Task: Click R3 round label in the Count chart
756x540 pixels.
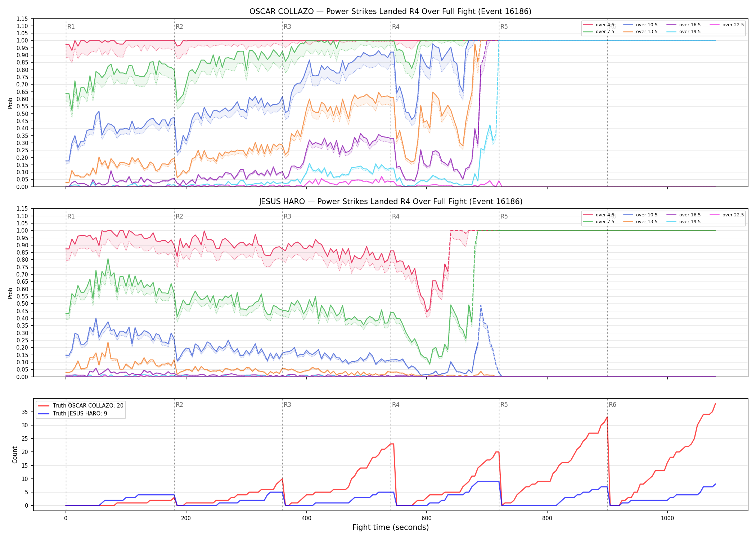Action: click(287, 405)
